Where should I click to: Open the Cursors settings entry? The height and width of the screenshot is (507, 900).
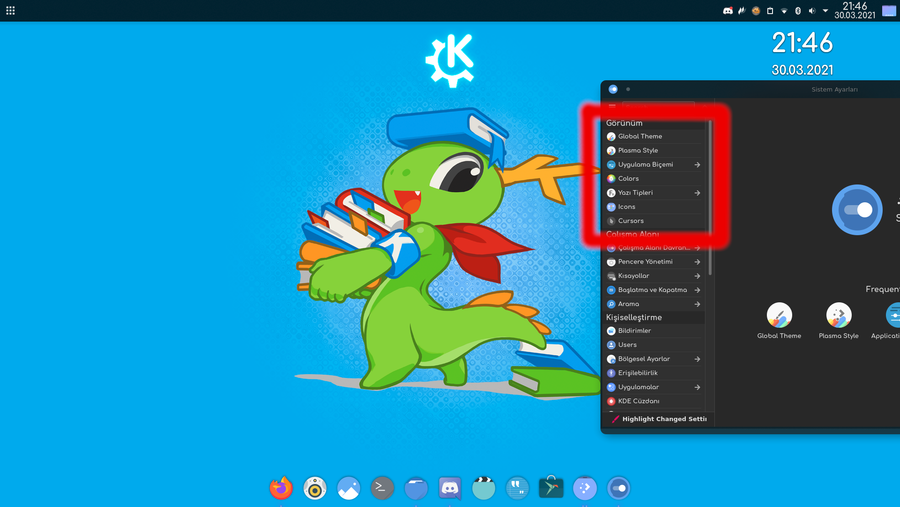pos(631,220)
